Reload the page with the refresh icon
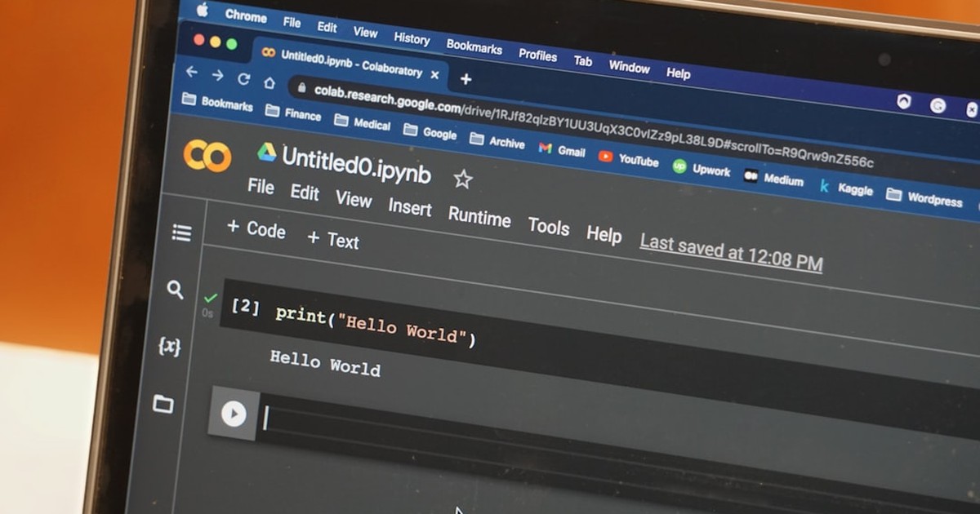This screenshot has height=514, width=980. 243,78
